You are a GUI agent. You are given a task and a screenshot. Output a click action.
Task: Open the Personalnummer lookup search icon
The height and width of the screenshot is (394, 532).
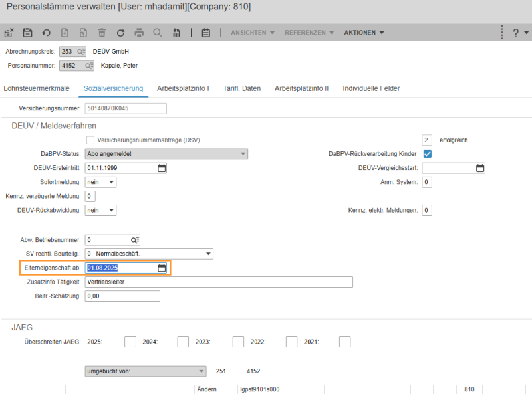pos(89,66)
